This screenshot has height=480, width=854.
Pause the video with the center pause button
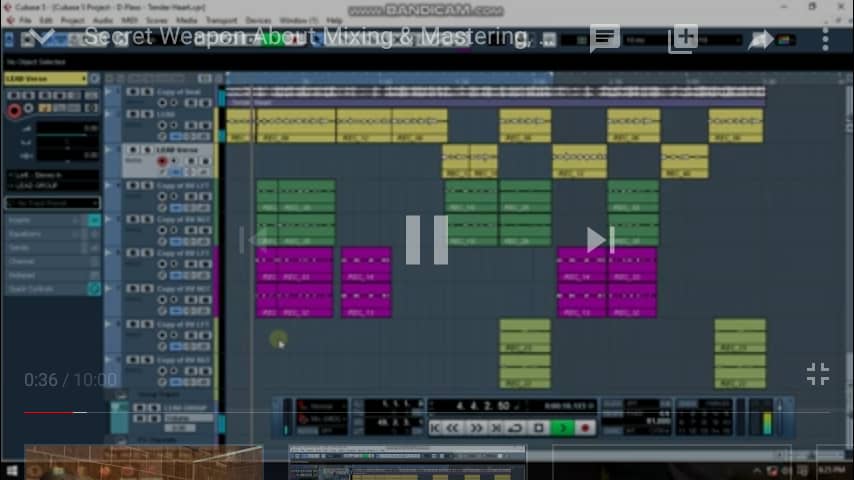[426, 240]
